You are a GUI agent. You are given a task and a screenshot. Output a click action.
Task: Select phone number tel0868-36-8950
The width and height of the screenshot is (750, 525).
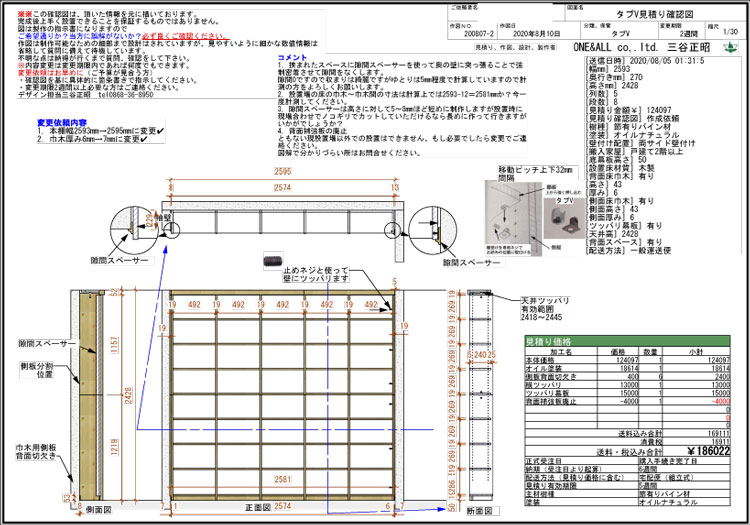[126, 95]
